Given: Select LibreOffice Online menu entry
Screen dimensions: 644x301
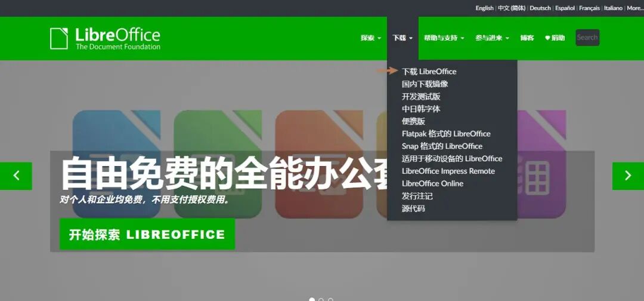Looking at the screenshot, I should tap(432, 183).
